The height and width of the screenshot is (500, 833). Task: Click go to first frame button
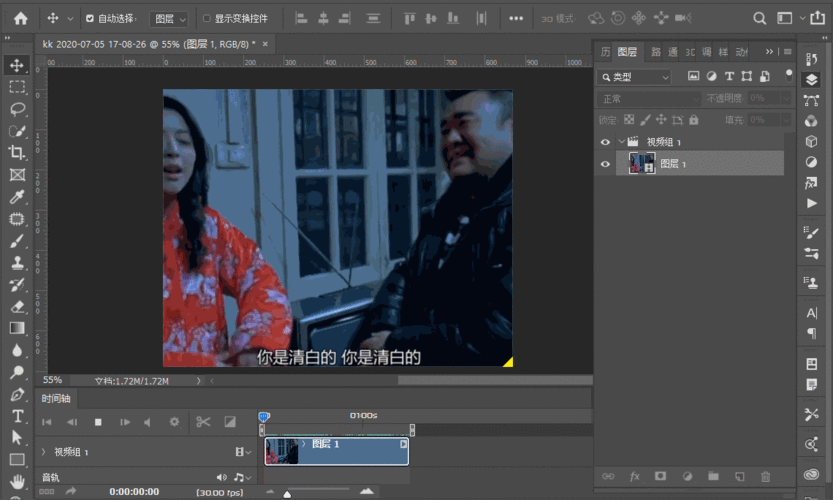tap(47, 422)
